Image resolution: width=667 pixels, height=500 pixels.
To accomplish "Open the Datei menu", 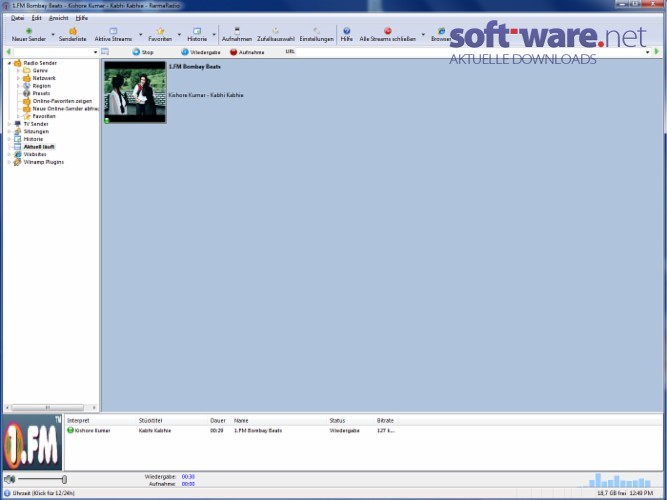I will click(x=17, y=18).
